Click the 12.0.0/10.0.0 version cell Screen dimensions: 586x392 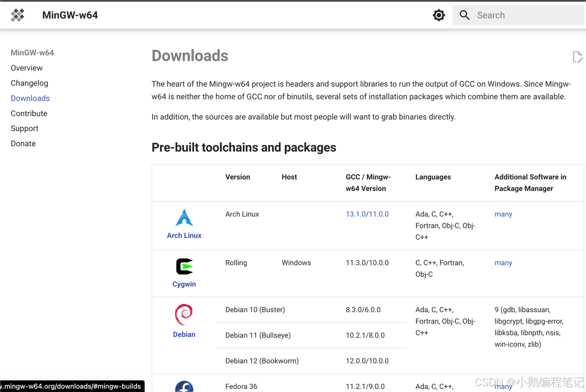pyautogui.click(x=367, y=361)
